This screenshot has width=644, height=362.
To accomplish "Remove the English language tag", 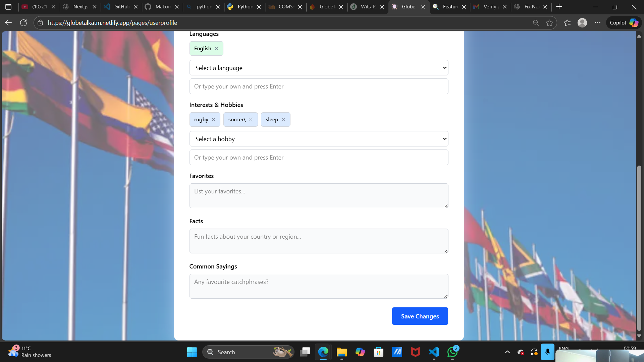I will [x=216, y=48].
